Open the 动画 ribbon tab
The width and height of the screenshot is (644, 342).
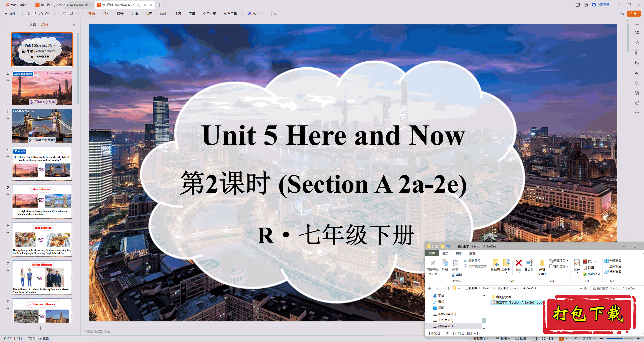(x=149, y=14)
